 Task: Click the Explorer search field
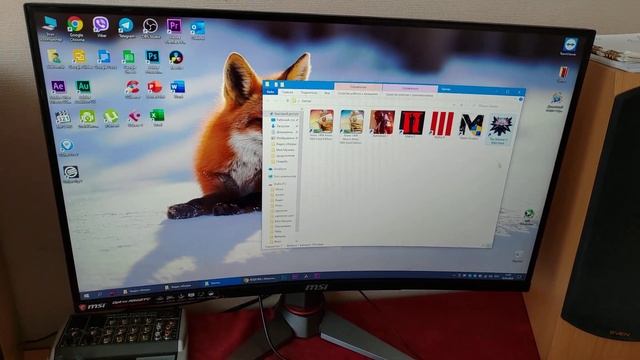[x=493, y=106]
